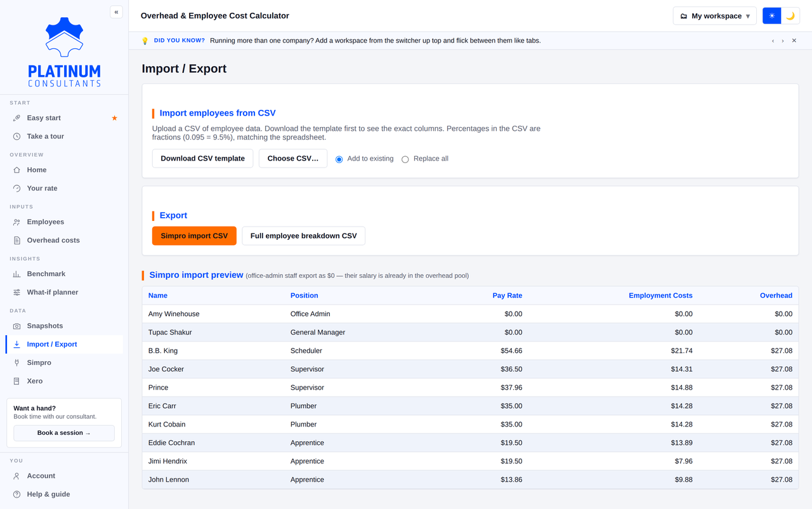Click the Overhead column header
This screenshot has height=509, width=812.
(776, 296)
